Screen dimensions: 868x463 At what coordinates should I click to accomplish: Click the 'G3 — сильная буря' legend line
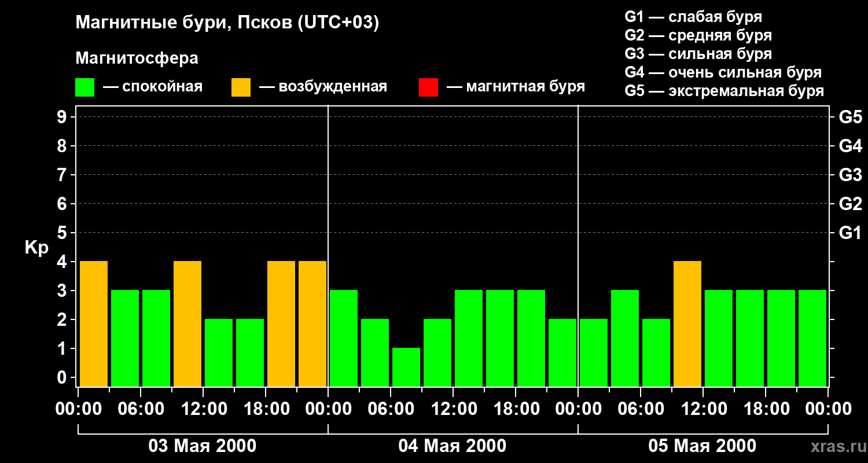coord(698,54)
